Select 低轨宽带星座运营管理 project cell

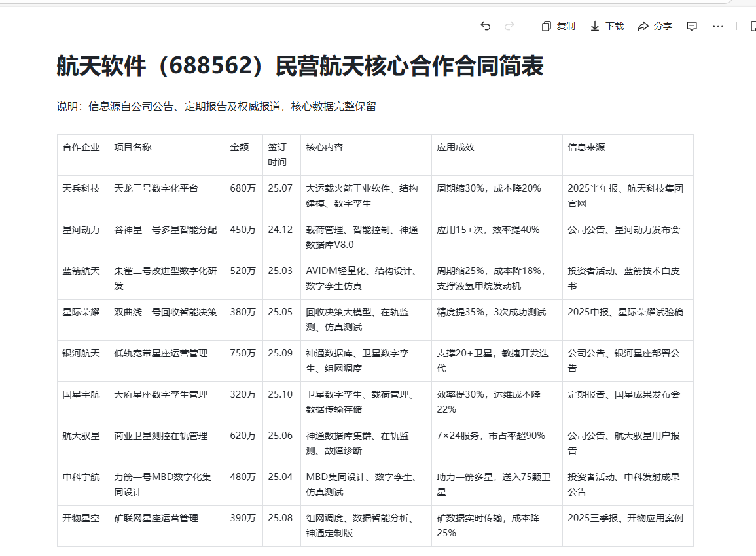pyautogui.click(x=167, y=361)
